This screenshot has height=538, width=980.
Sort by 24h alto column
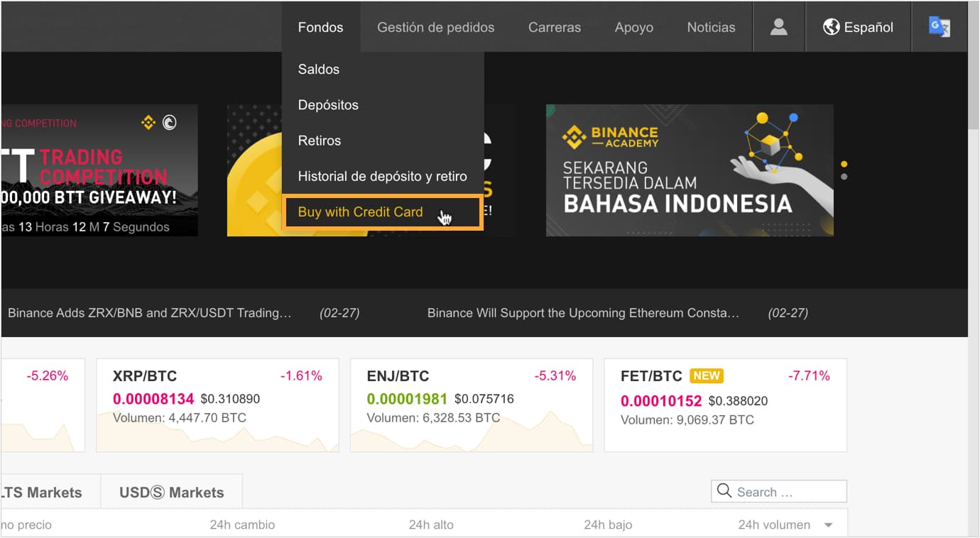[431, 525]
